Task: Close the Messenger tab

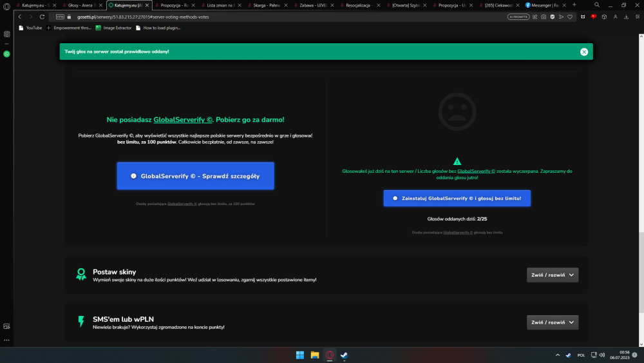Action: (564, 5)
